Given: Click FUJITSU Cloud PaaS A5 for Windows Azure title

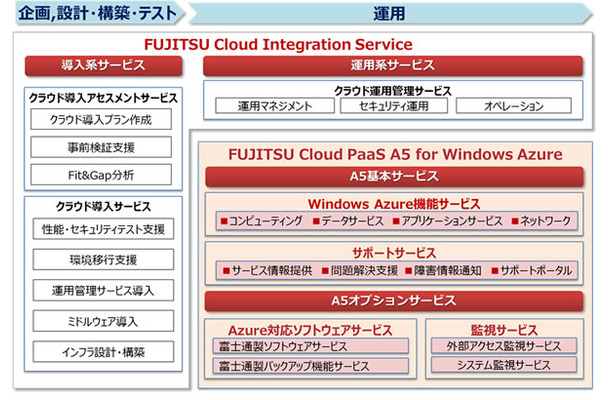Looking at the screenshot, I should (x=395, y=154).
